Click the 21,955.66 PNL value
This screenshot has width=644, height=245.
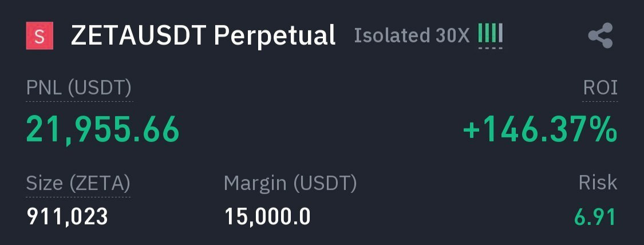point(103,129)
